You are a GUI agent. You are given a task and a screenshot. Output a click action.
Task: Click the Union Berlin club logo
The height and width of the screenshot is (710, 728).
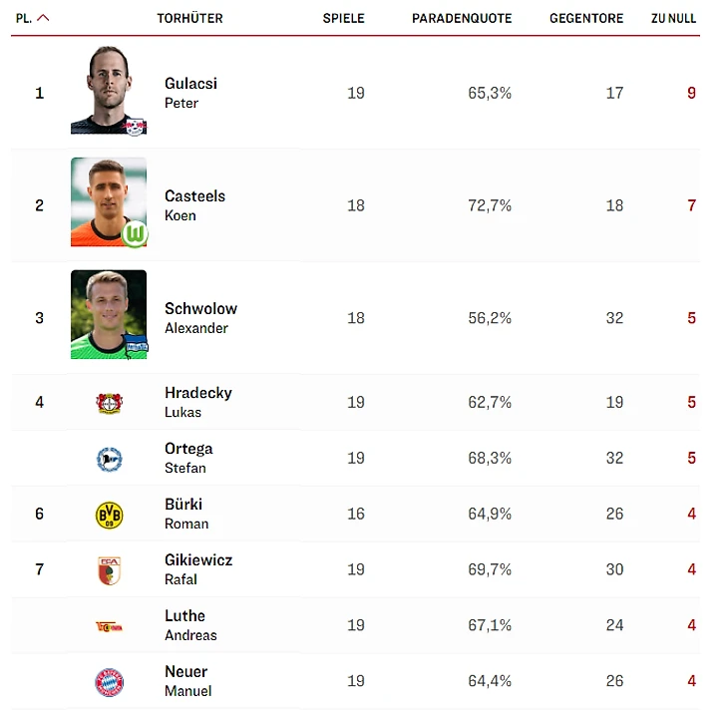click(109, 626)
